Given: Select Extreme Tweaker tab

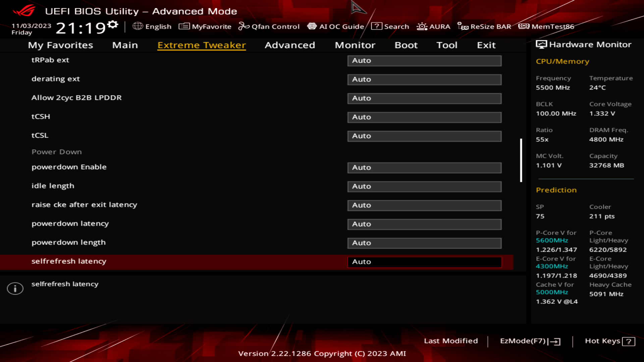Looking at the screenshot, I should click(x=202, y=45).
